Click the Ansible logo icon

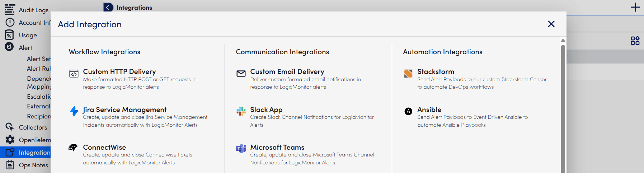[x=408, y=111]
